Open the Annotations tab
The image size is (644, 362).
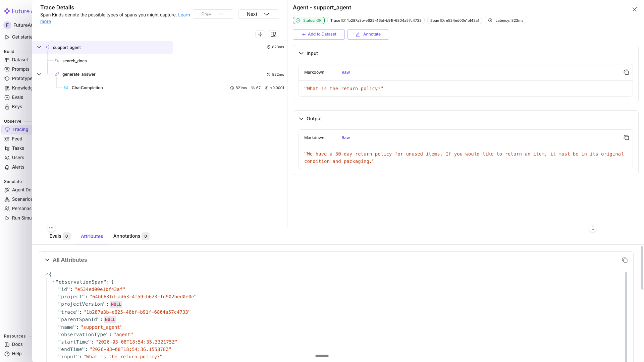pyautogui.click(x=127, y=236)
